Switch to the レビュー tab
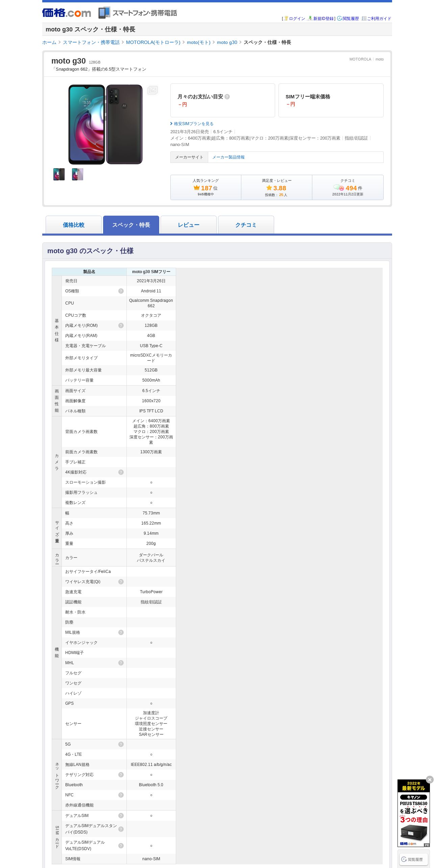434x868 pixels. tap(189, 225)
